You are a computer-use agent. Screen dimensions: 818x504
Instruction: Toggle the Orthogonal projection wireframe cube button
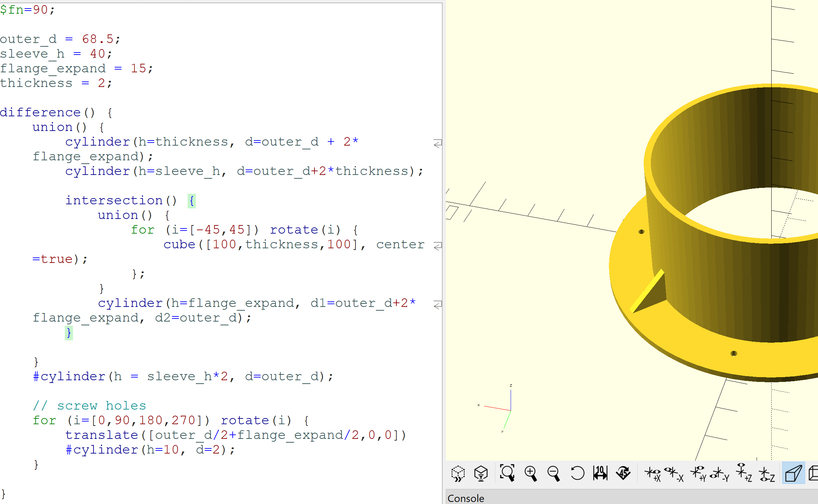(x=814, y=473)
